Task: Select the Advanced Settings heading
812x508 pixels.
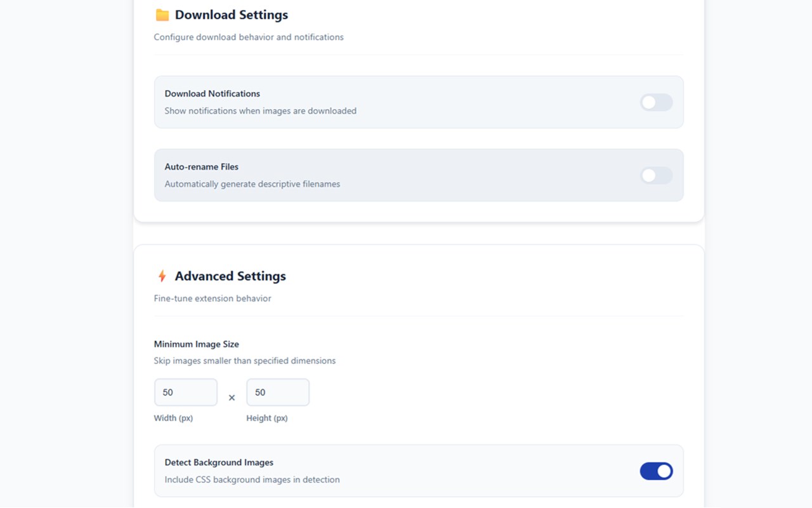Action: [230, 276]
